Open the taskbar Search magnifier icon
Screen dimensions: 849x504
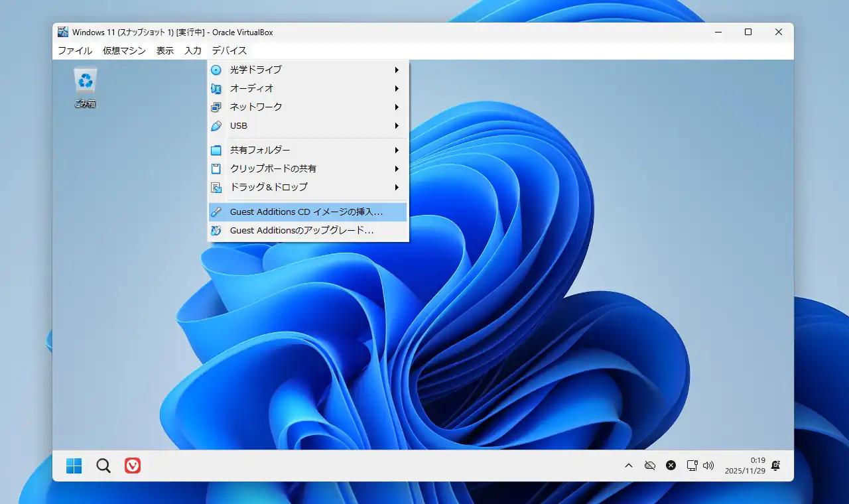point(103,466)
